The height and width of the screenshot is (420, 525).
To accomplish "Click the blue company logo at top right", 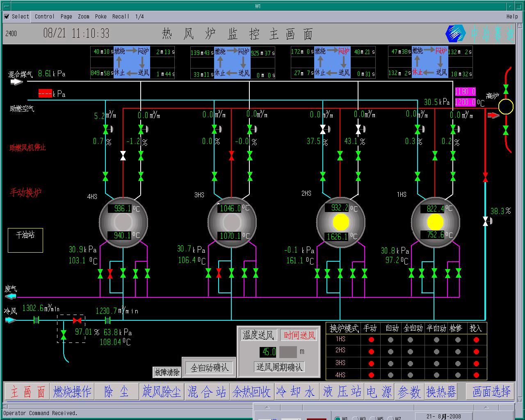I will point(455,34).
